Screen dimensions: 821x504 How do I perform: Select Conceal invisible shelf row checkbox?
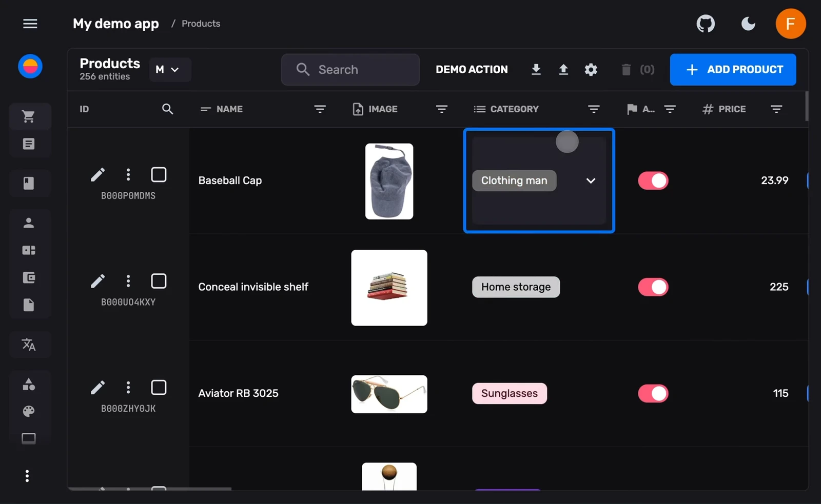tap(159, 281)
